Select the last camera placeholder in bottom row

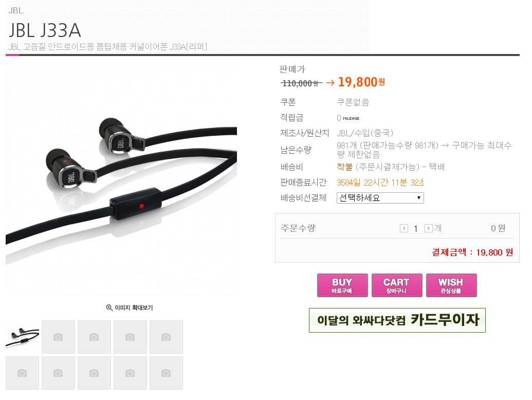[166, 373]
